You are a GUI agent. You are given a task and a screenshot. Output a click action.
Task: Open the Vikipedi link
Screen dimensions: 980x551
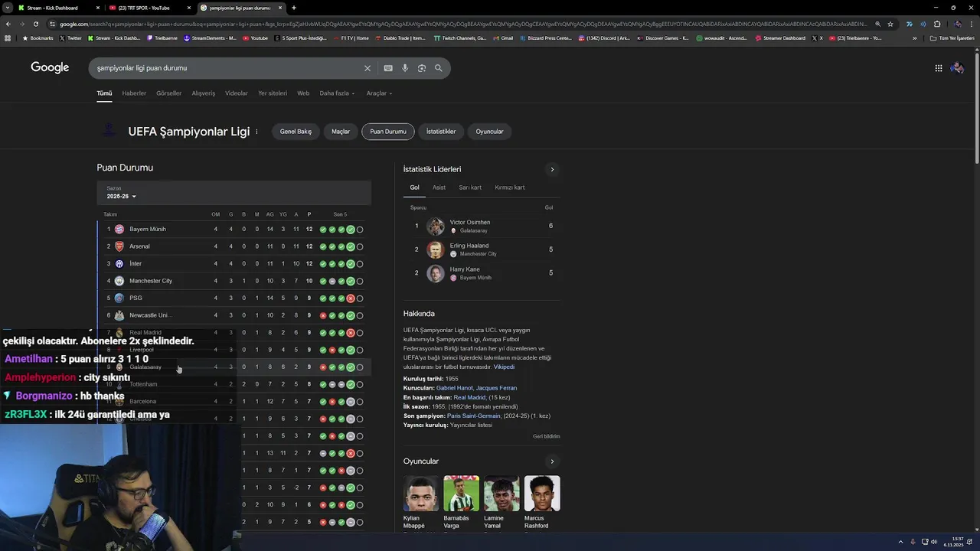coord(504,367)
